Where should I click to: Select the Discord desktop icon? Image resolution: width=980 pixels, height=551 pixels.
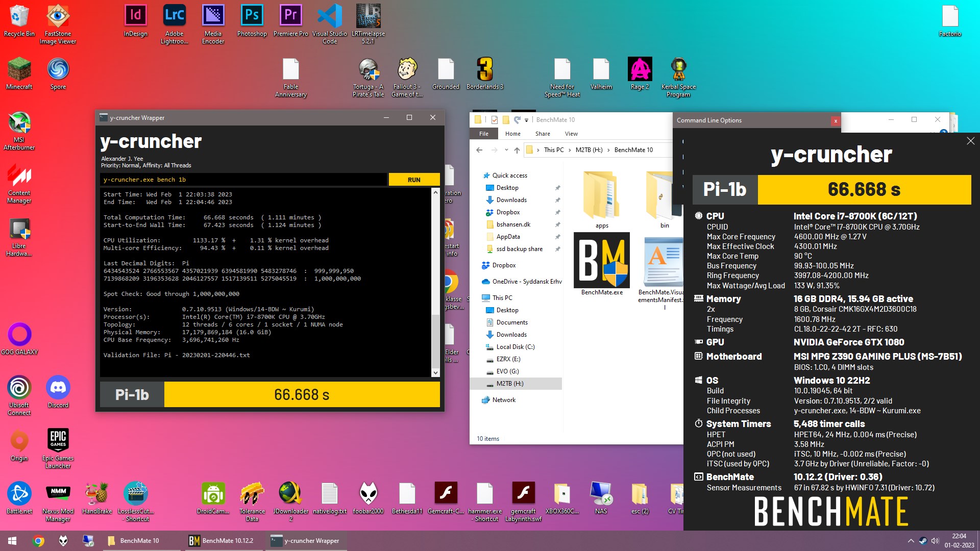pyautogui.click(x=58, y=392)
